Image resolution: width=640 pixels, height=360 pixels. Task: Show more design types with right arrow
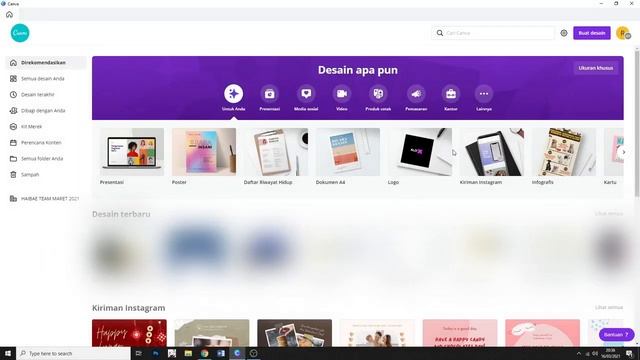coord(623,152)
